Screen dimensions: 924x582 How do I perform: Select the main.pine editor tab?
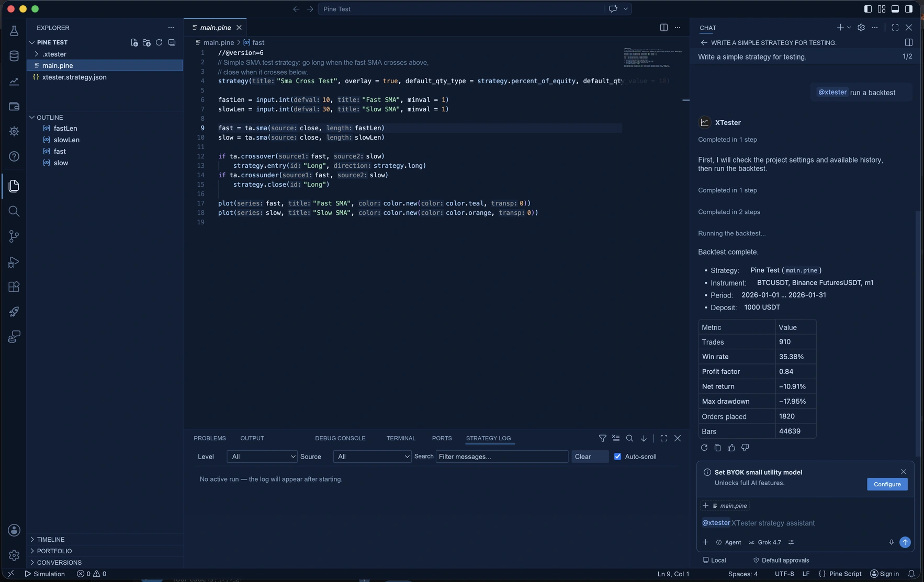(215, 28)
